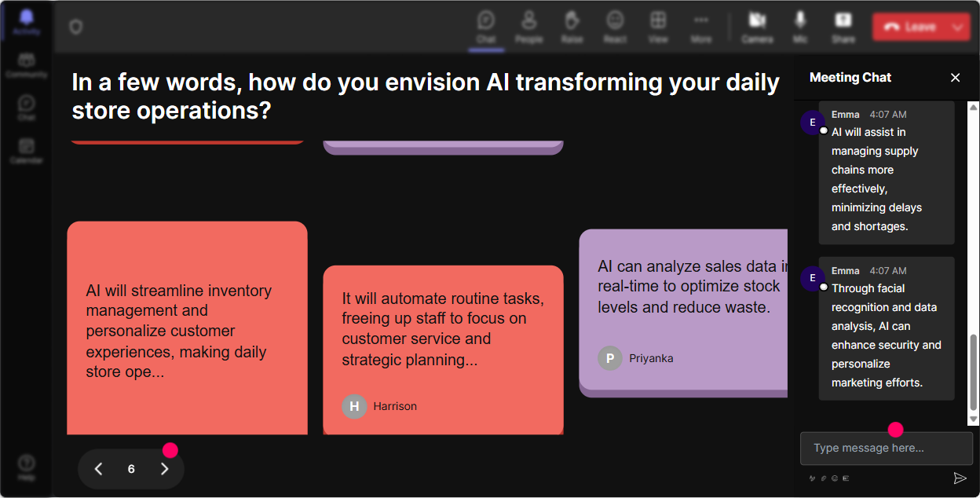980x498 pixels.
Task: Close the Meeting Chat panel
Action: pos(955,77)
